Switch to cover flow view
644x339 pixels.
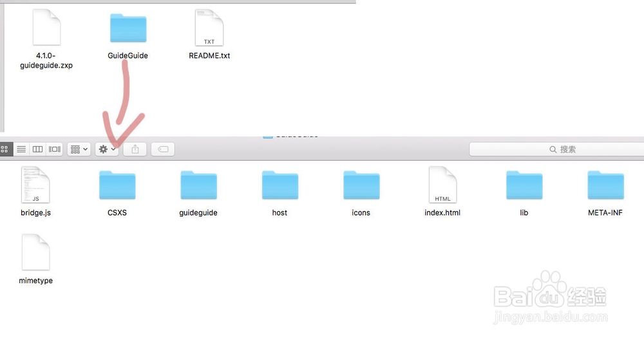pos(55,149)
